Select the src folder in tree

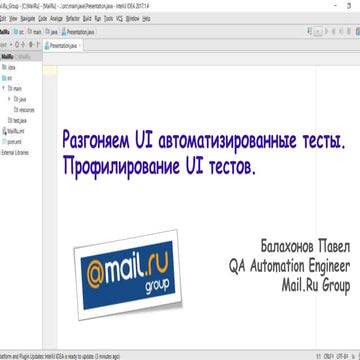tap(7, 78)
